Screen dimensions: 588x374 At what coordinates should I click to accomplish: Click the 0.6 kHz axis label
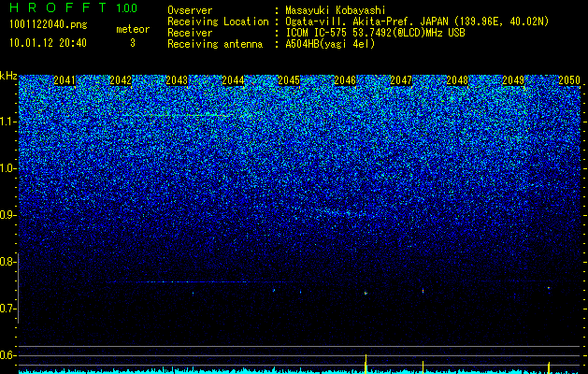pos(7,355)
